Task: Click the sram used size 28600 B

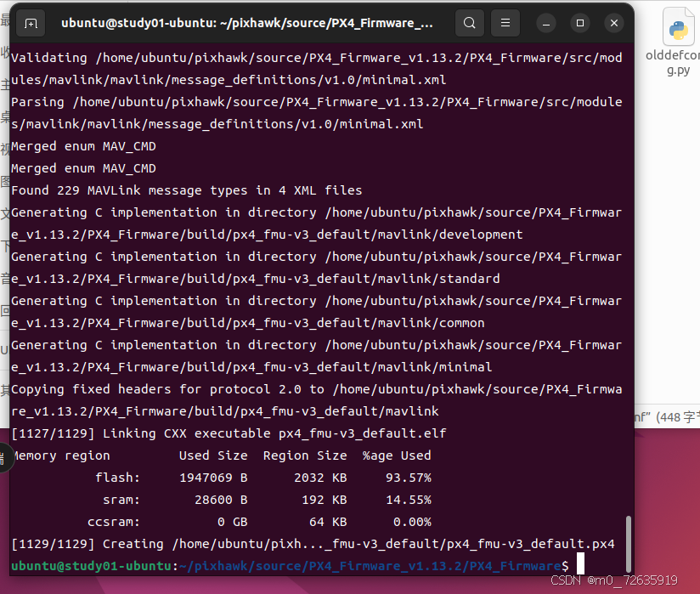Action: 221,500
